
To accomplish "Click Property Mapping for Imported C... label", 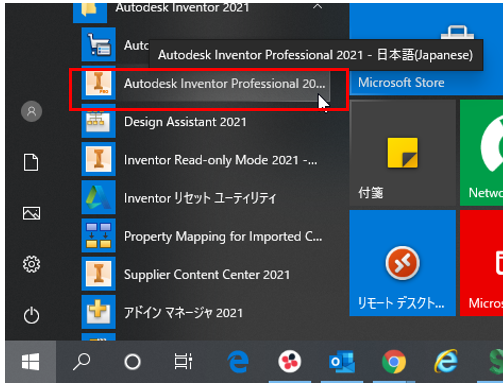I will pos(223,237).
